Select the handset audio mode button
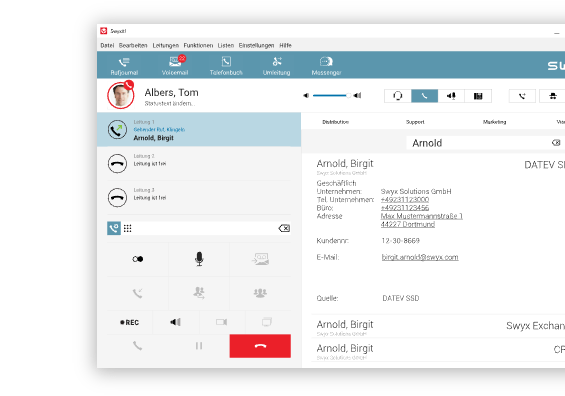Screen dimensions: 565x396 pyautogui.click(x=424, y=96)
